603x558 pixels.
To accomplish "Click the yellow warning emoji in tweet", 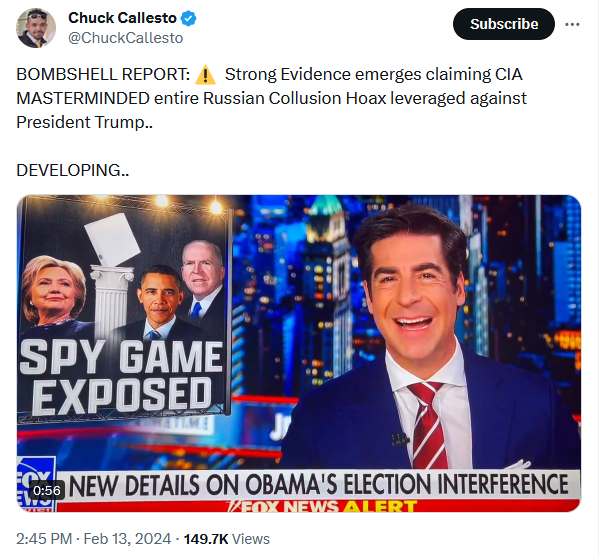I will [x=206, y=75].
